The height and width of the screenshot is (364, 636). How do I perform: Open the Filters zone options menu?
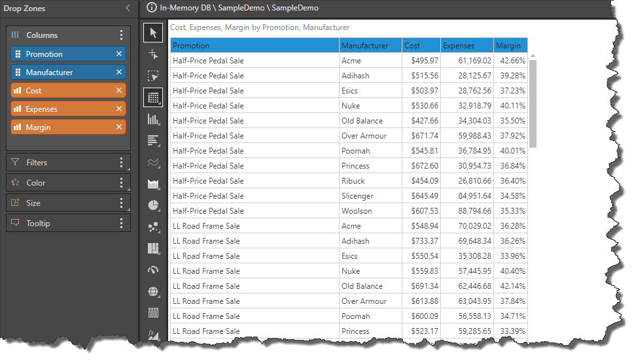121,163
